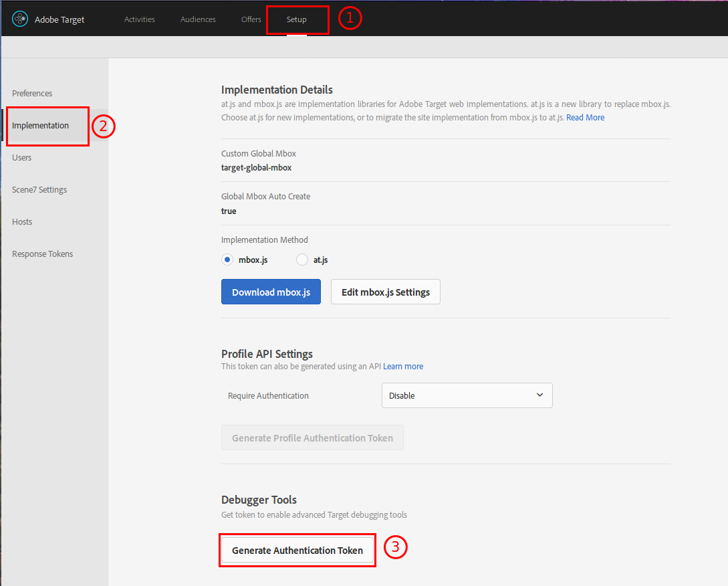Click the Adobe Target title text

coord(59,19)
